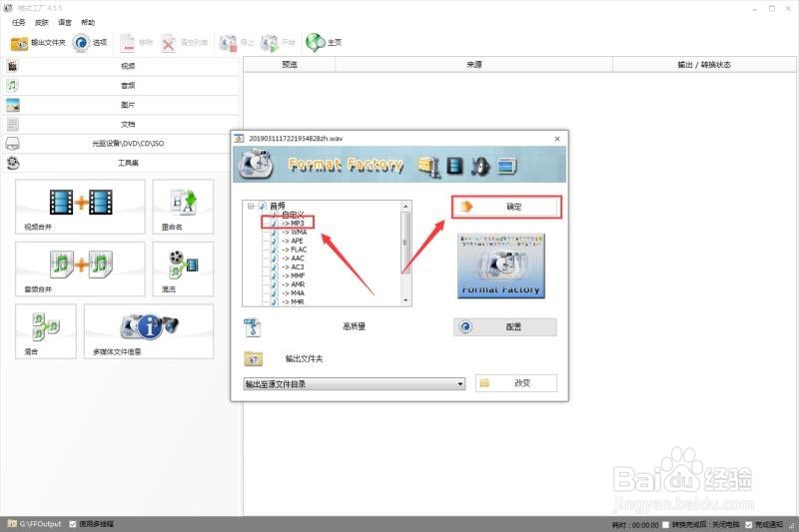The image size is (799, 532).
Task: Open the 皮肤 menu
Action: (x=41, y=22)
